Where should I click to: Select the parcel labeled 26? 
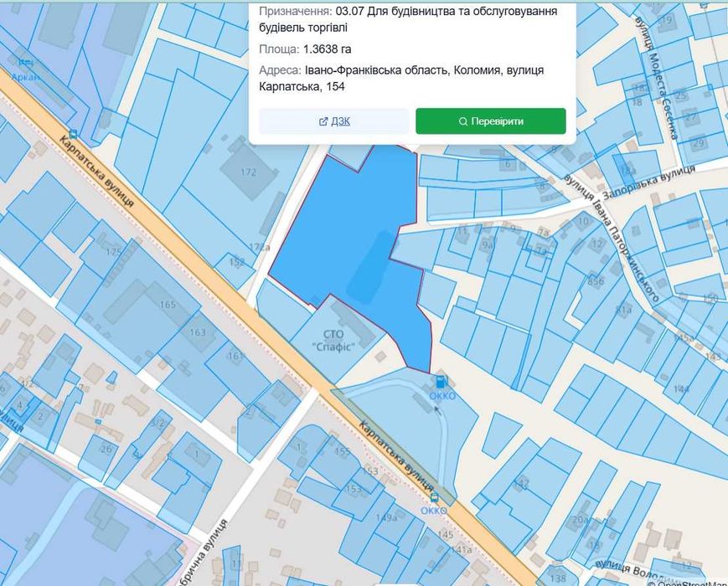[100, 457]
